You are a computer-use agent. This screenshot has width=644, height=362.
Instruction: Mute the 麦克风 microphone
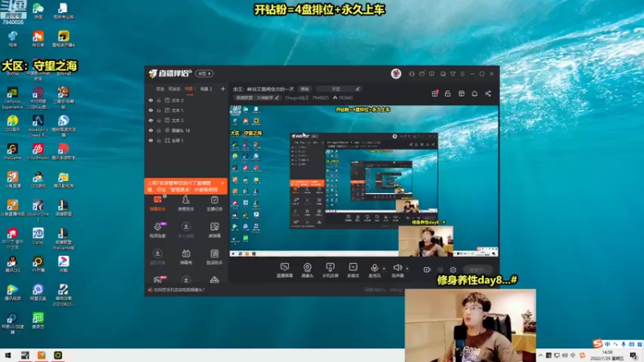374,270
